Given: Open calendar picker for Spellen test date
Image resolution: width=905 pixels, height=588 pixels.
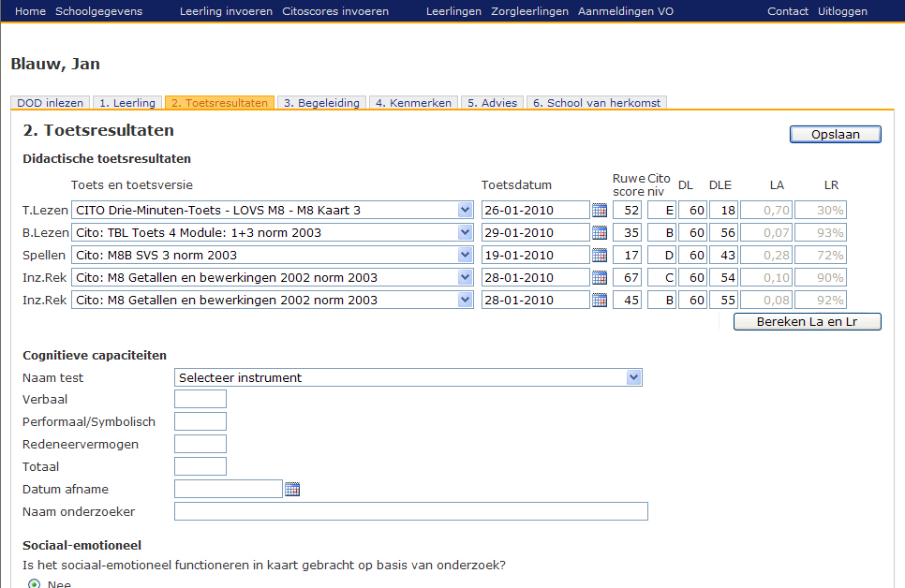Looking at the screenshot, I should pos(600,255).
